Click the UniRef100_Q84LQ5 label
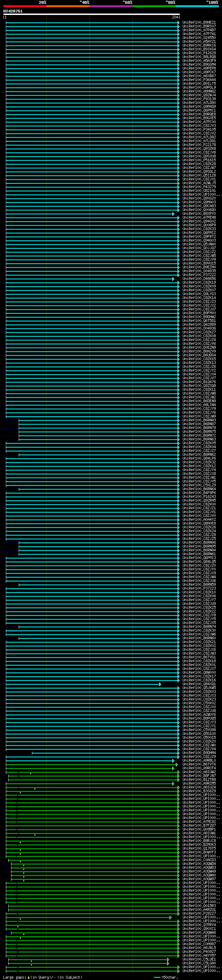 (x=199, y=562)
